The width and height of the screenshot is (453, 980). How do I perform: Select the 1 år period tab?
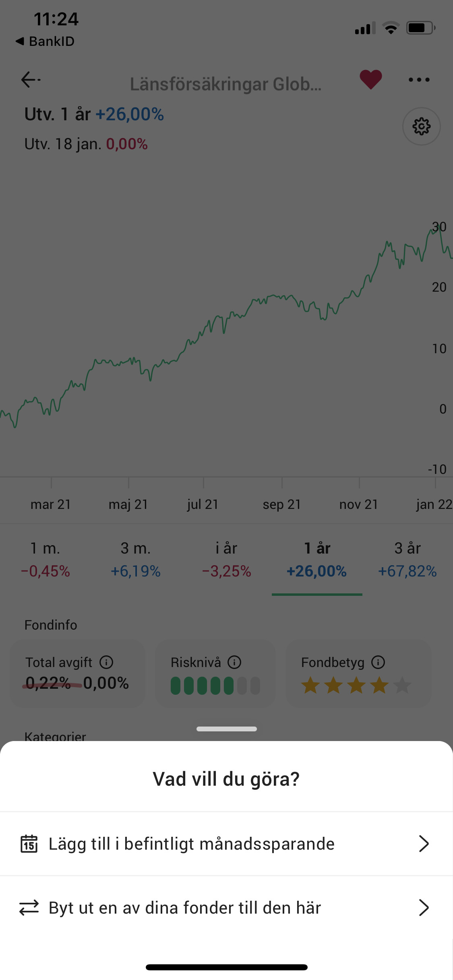click(x=317, y=559)
